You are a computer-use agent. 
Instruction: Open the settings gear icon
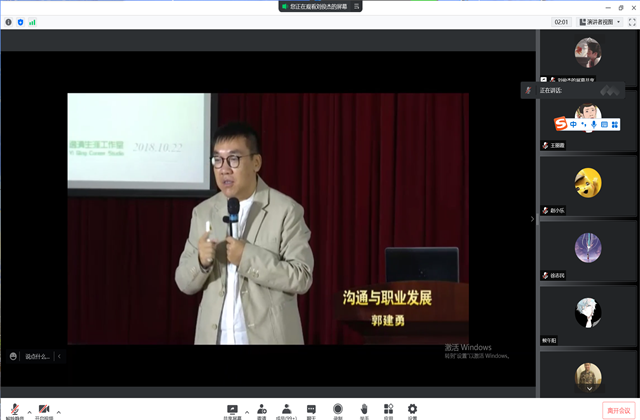[x=412, y=408]
